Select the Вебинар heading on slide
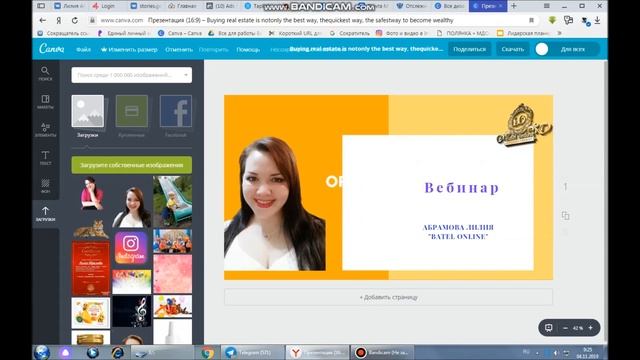The height and width of the screenshot is (360, 640). (462, 187)
